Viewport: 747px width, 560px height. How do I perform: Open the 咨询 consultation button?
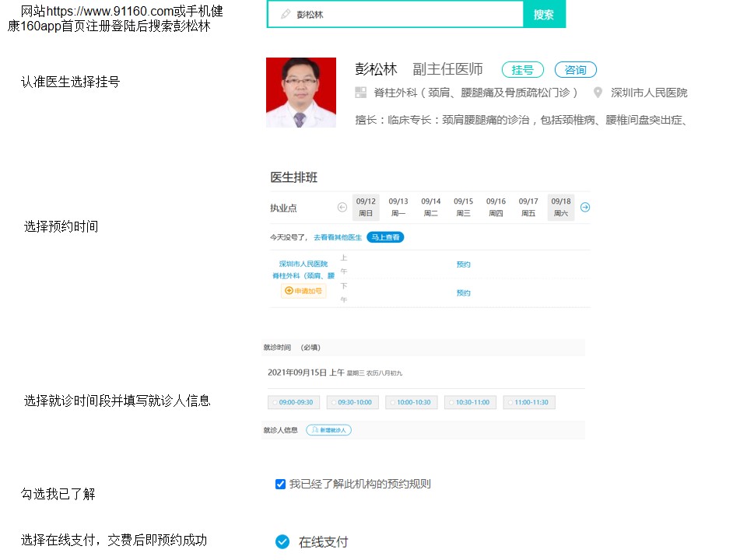[x=575, y=69]
